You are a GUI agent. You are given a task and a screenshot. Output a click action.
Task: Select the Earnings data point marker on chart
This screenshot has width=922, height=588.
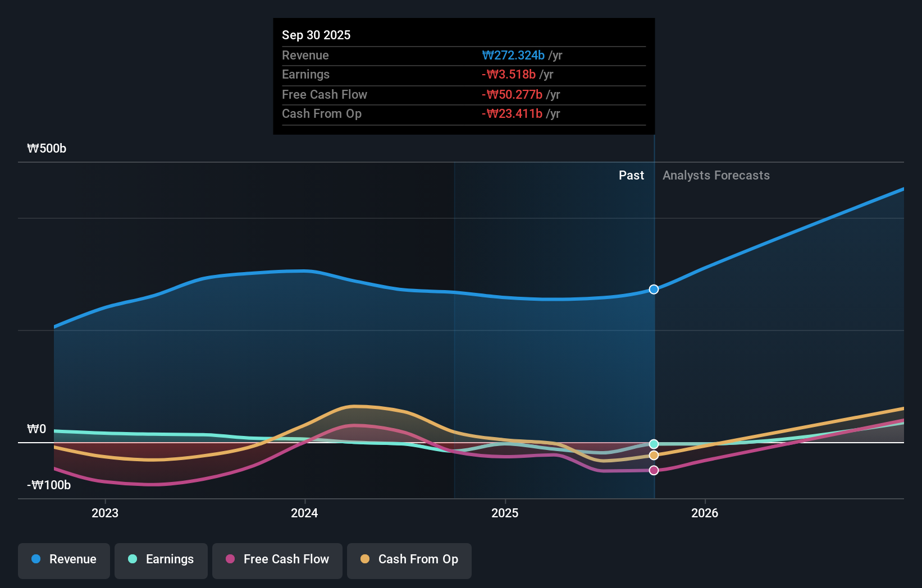(653, 443)
